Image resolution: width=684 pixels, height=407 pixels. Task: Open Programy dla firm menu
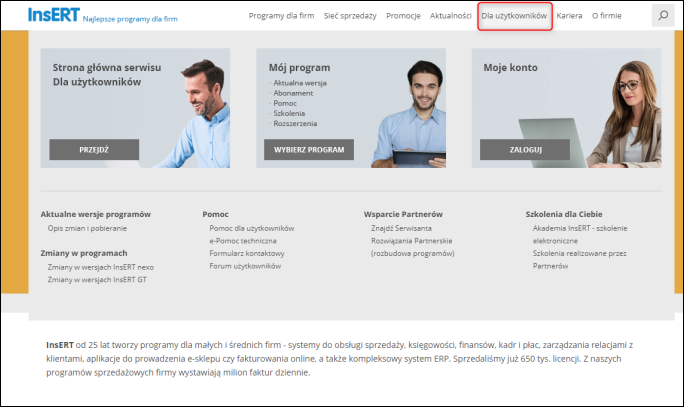click(281, 16)
